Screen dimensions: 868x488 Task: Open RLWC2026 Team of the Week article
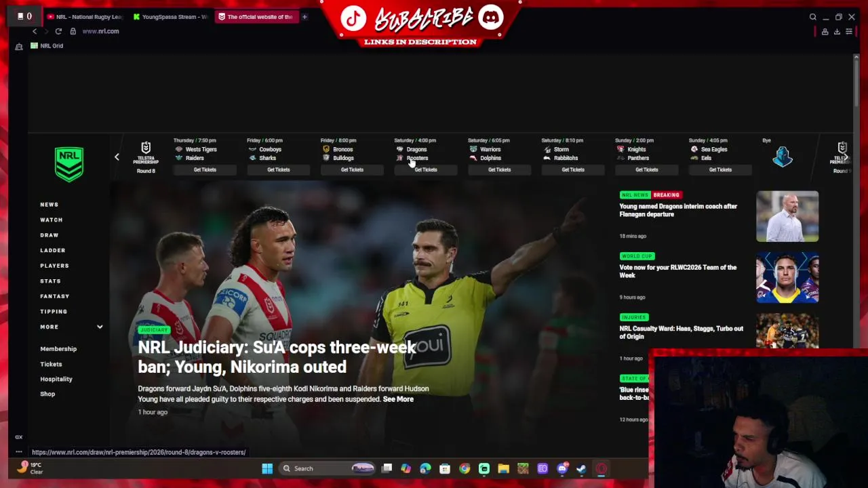677,271
